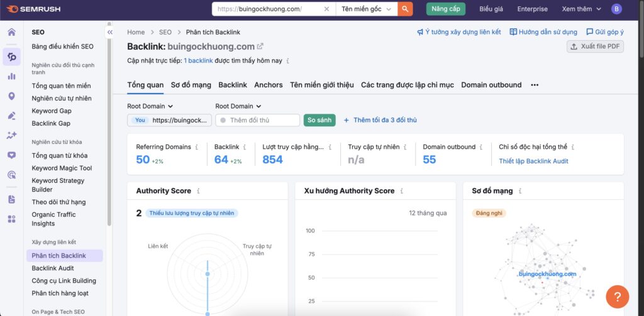644x316 pixels.
Task: Open the bar chart traffic rail icon
Action: (11, 77)
